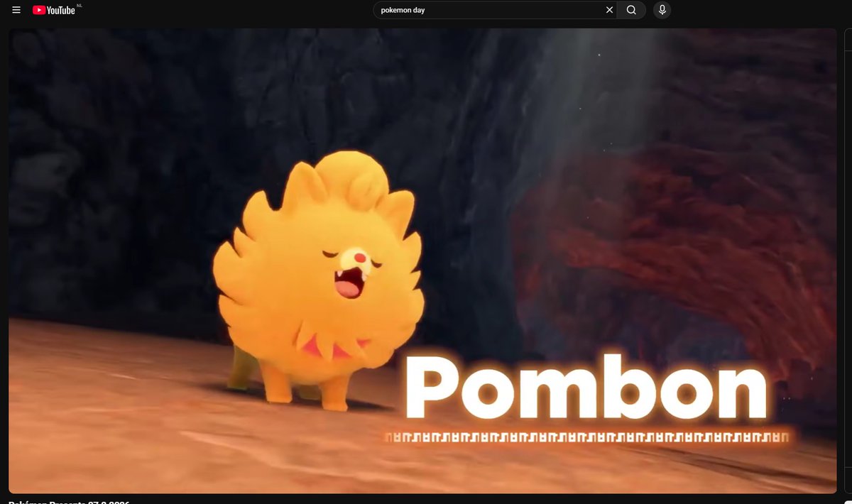
Task: Go to YouTube home via logo
Action: 54,10
